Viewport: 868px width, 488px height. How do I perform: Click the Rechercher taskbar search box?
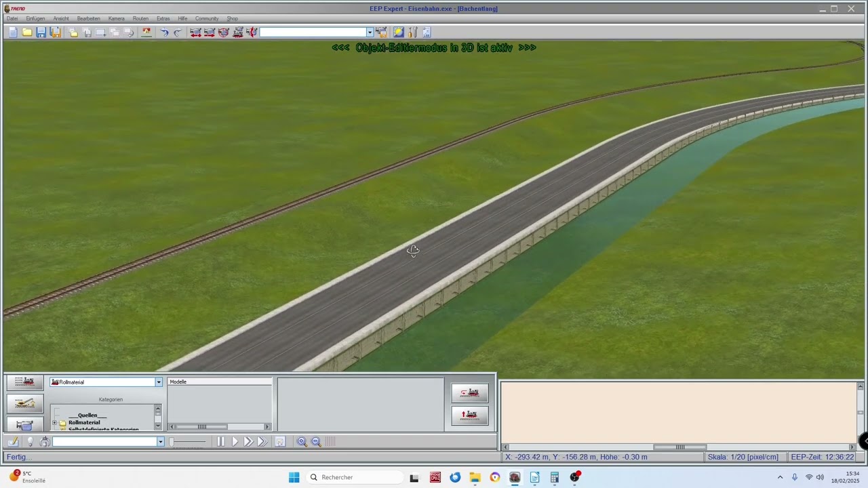[x=354, y=477]
